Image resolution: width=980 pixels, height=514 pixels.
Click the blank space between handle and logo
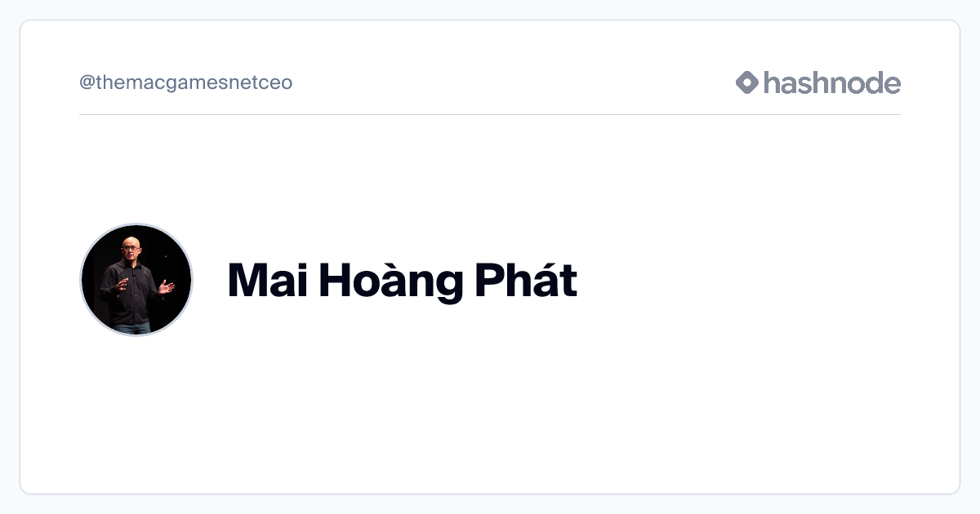514,82
